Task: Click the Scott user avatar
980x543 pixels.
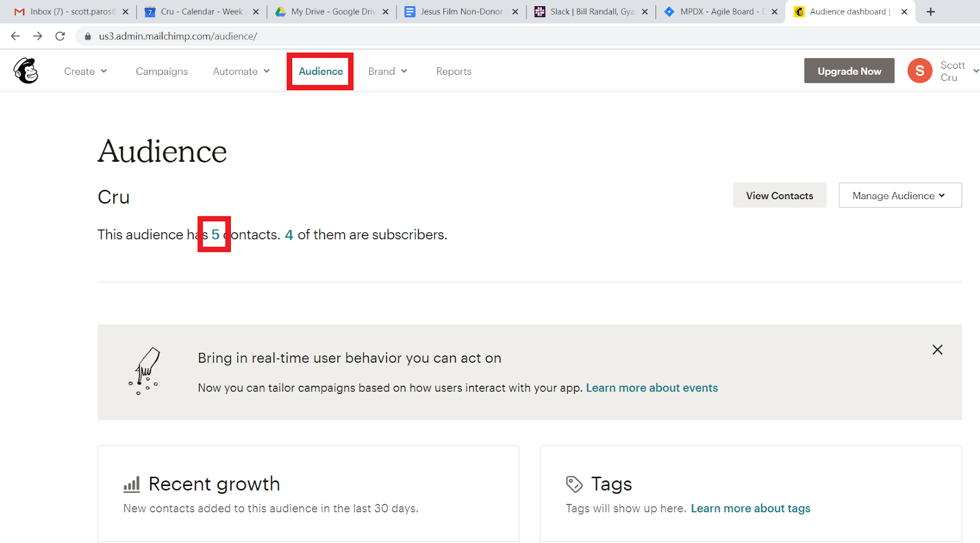Action: coord(919,71)
